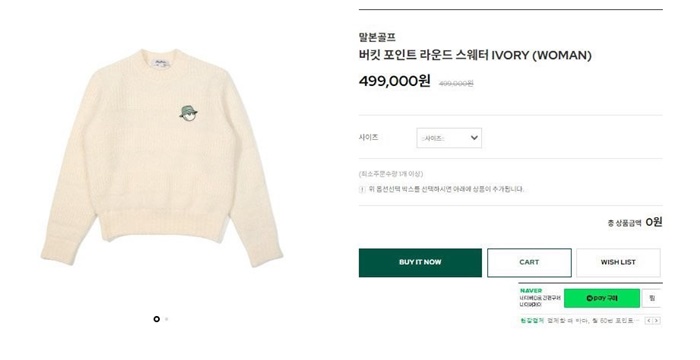The height and width of the screenshot is (360, 700).
Task: Click the info icon beside option notice
Action: point(362,189)
